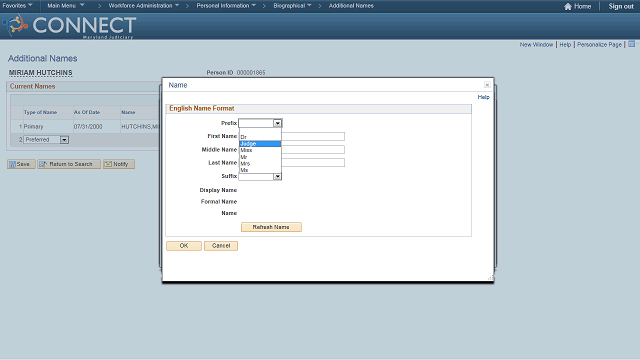The height and width of the screenshot is (360, 640).
Task: Click the Save button
Action: click(x=21, y=164)
